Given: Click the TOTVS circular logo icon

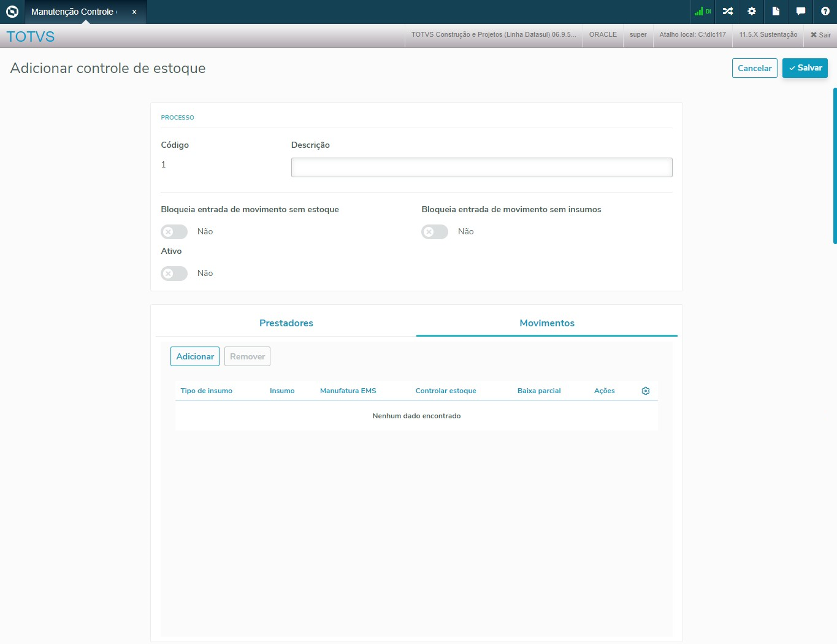Looking at the screenshot, I should 12,12.
